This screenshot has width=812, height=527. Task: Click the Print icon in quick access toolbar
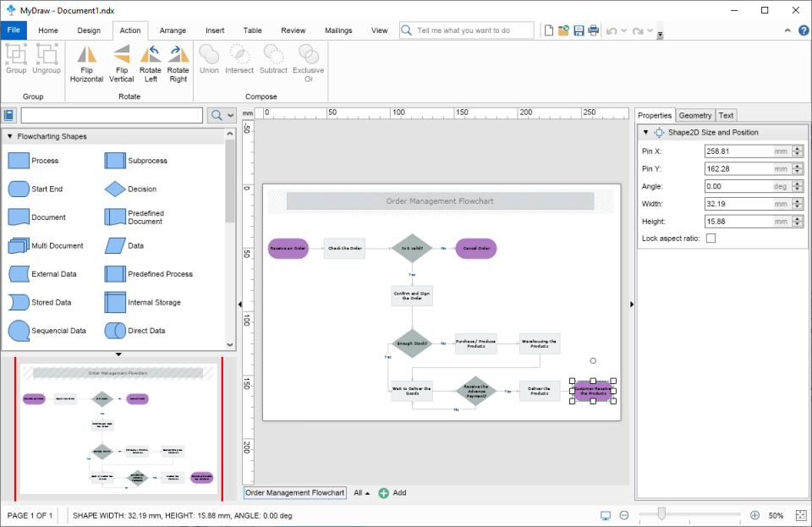592,30
